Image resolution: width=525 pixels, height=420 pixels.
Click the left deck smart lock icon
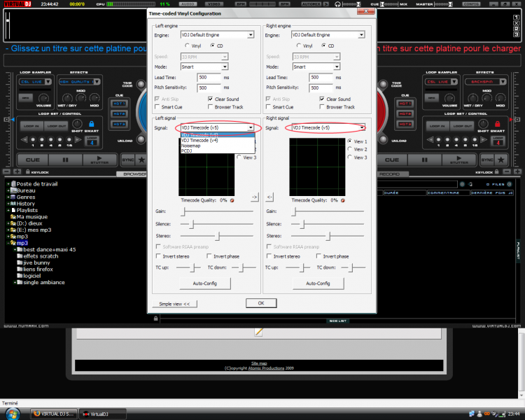pos(91,125)
